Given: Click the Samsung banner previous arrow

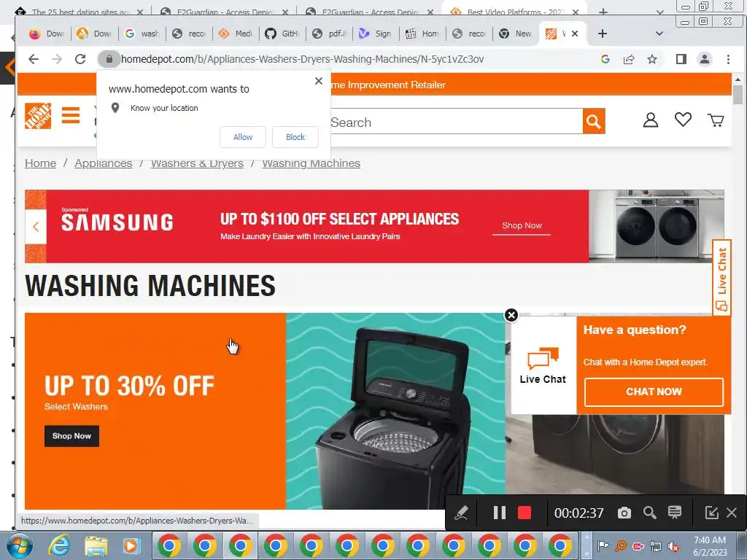Looking at the screenshot, I should point(36,227).
